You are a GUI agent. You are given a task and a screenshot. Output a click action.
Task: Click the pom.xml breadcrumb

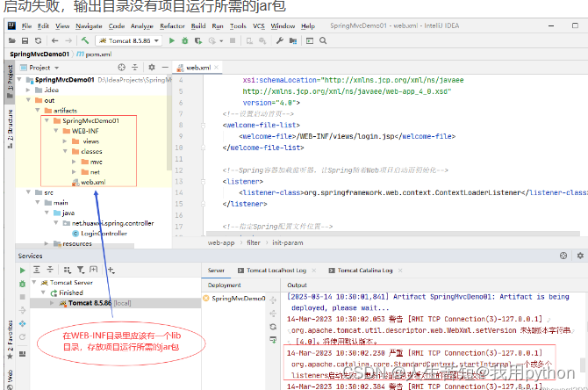tap(95, 54)
